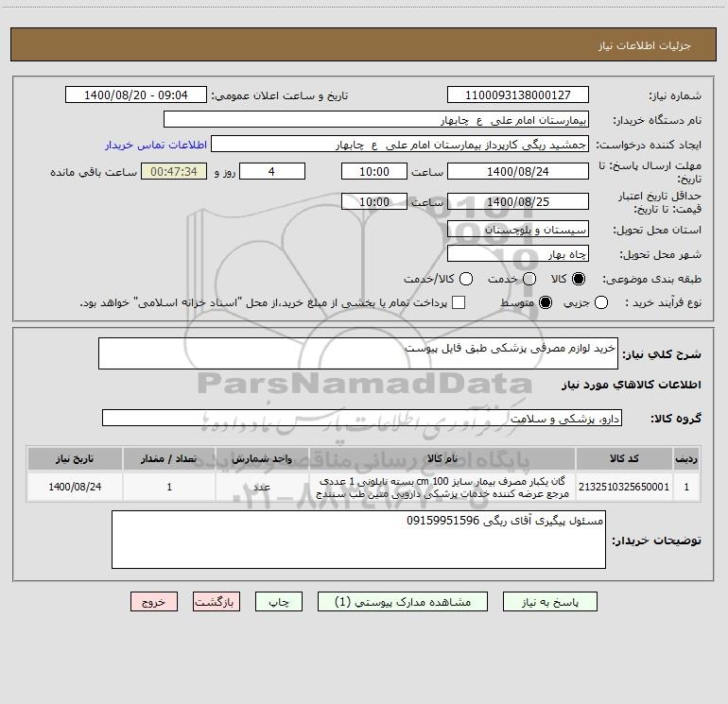Click the چاه بهار city field
Viewport: 728px width, 704px height.
tap(518, 254)
